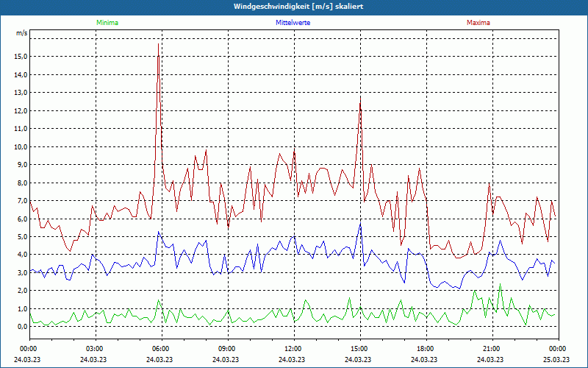Click the "5,0" y-axis value

[x=23, y=237]
